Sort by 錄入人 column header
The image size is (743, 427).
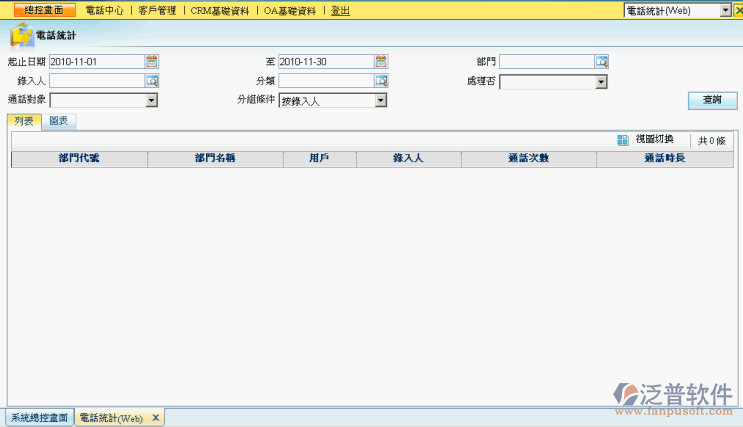coord(408,158)
